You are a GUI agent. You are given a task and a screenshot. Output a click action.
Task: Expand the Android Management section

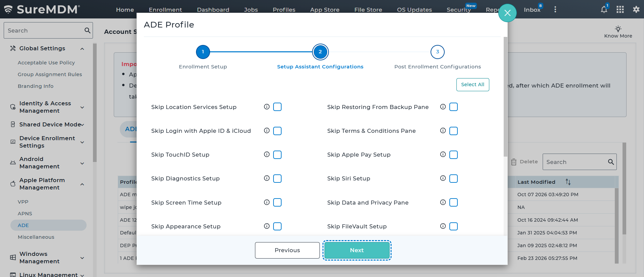(x=82, y=163)
